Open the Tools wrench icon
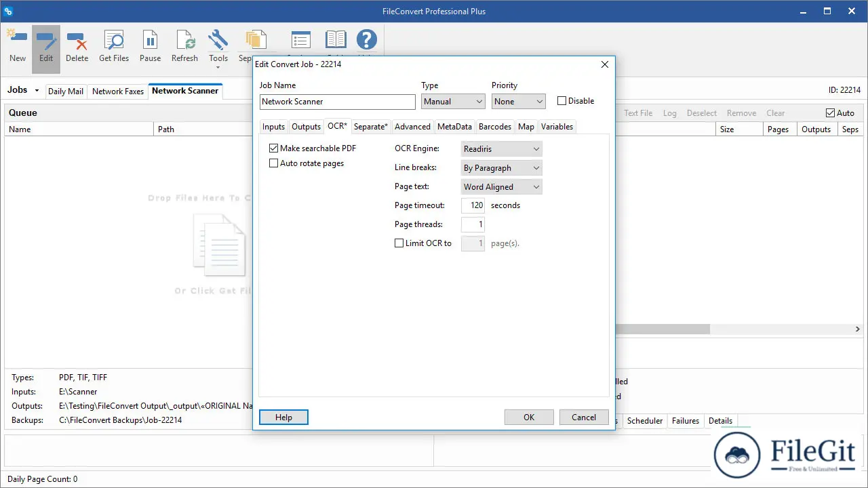 [218, 40]
